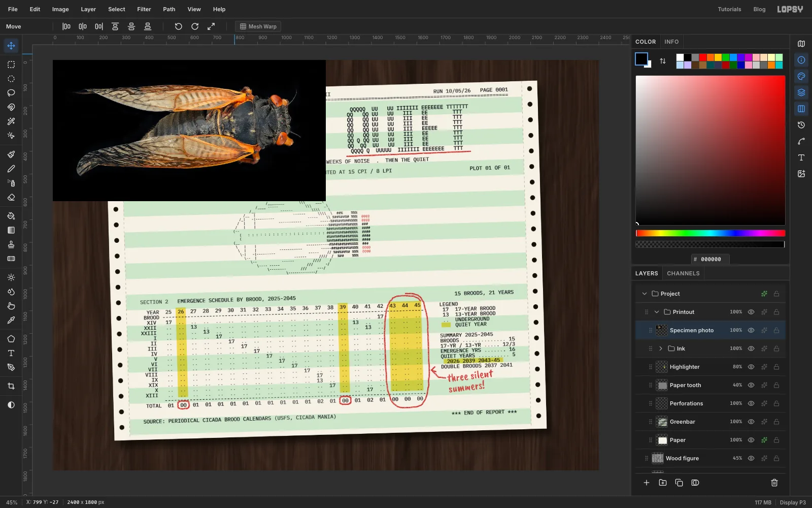Open the File menu
The image size is (812, 508).
click(x=13, y=9)
